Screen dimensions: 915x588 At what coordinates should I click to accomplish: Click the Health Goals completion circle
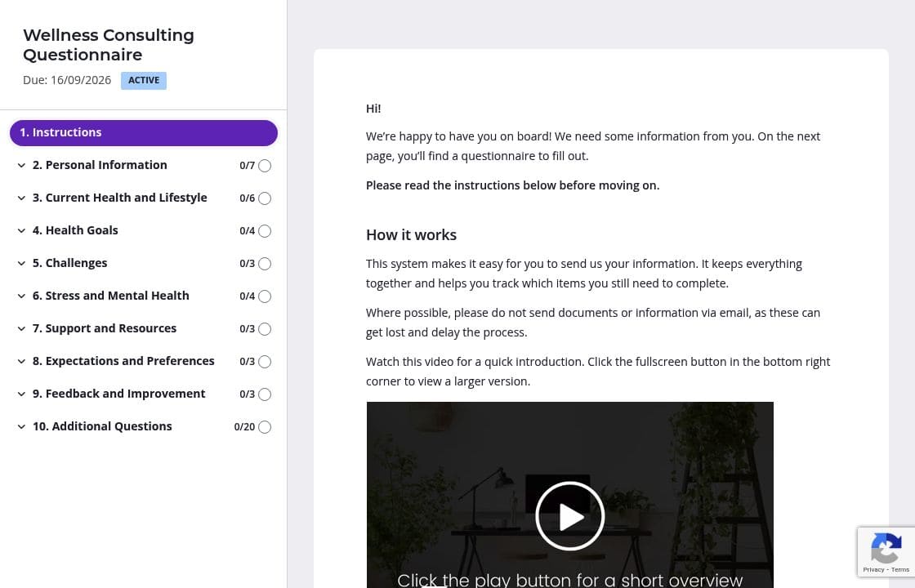pos(265,231)
